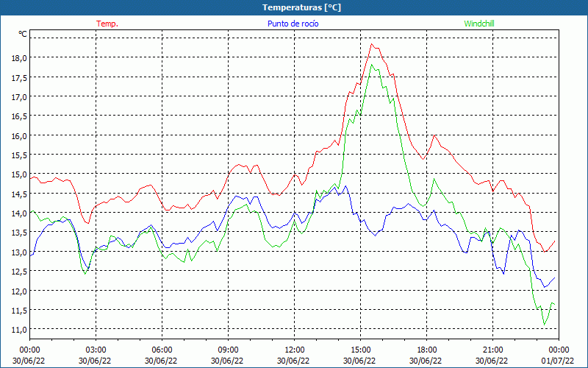Click the '°C' axis unit label
This screenshot has width=588, height=368.
point(23,34)
